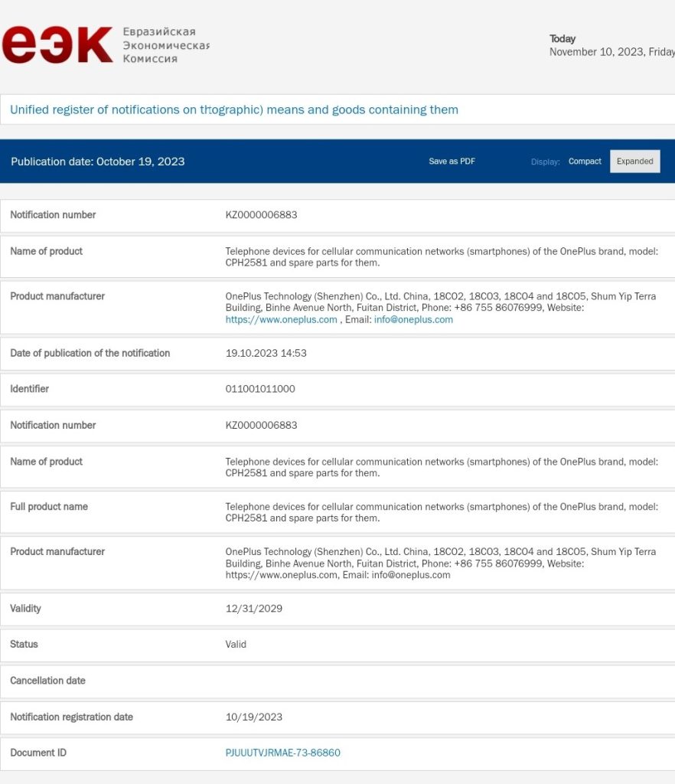Viewport: 675px width, 784px height.
Task: Click the validity date 12/31/2029
Action: pyautogui.click(x=254, y=609)
